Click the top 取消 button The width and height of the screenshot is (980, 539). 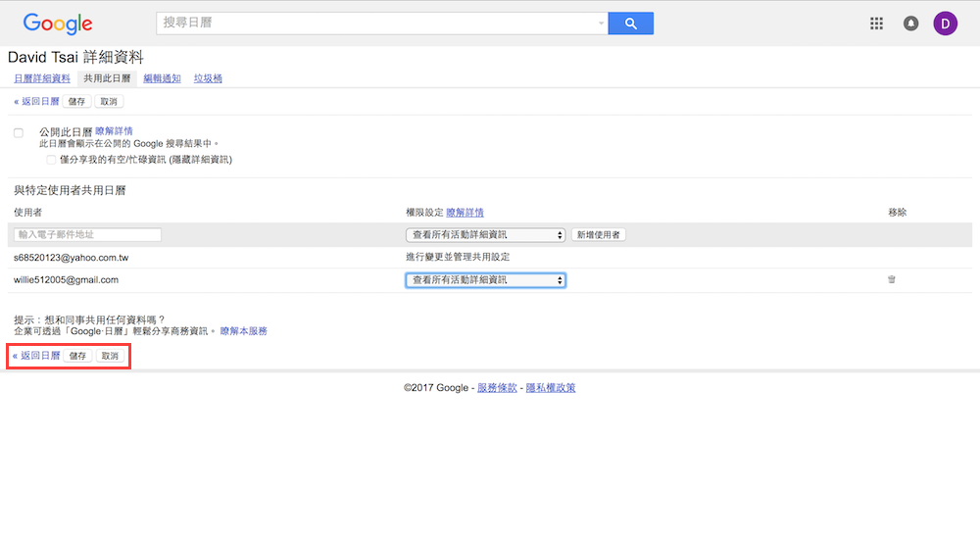click(109, 101)
